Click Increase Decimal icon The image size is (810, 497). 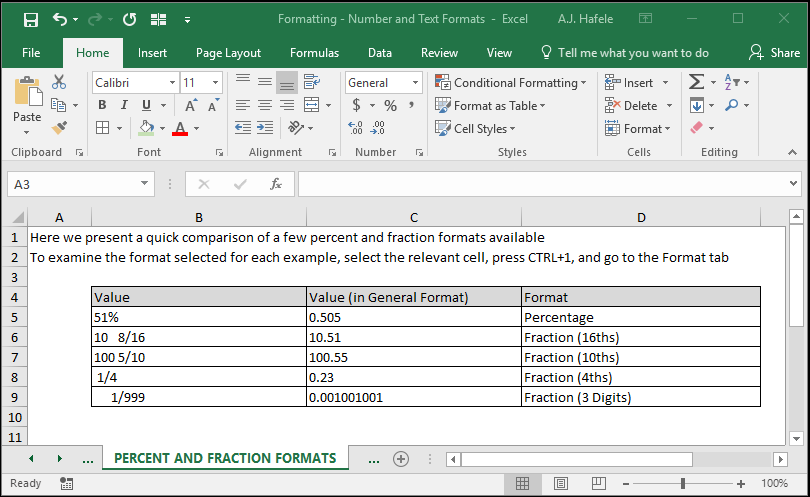355,128
